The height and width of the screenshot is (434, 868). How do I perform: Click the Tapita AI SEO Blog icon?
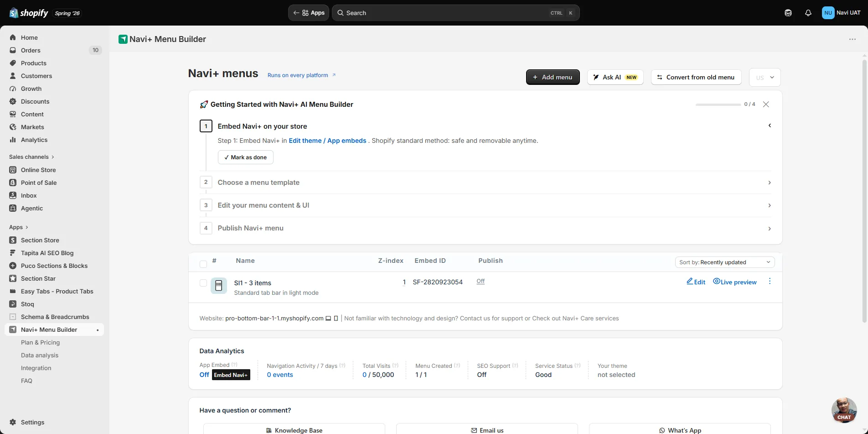point(13,253)
